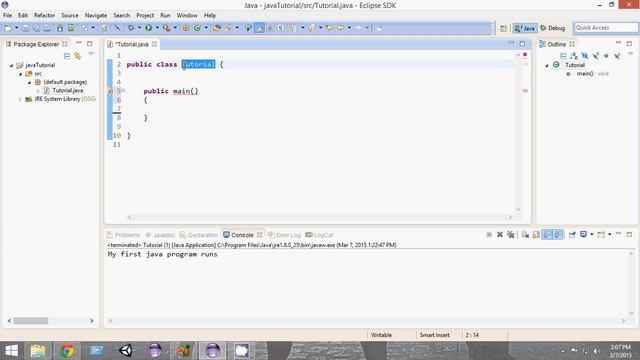This screenshot has width=640, height=360.
Task: Switch to the Problems tab
Action: 123,235
